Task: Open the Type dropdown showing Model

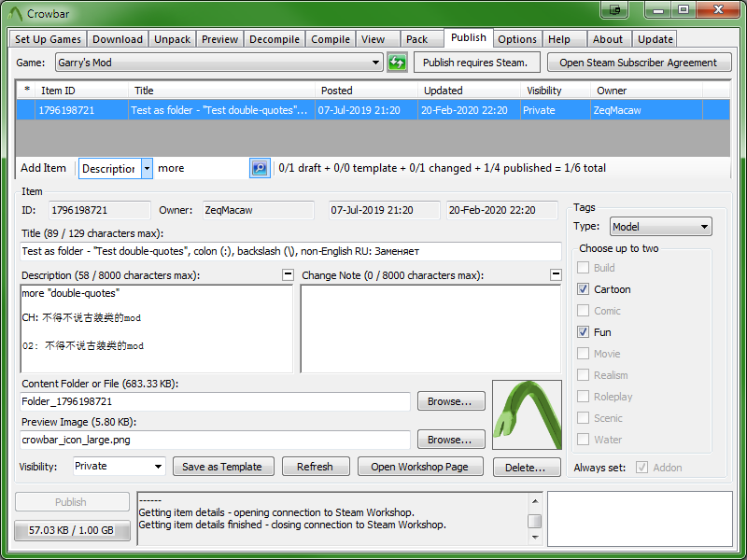Action: (661, 227)
